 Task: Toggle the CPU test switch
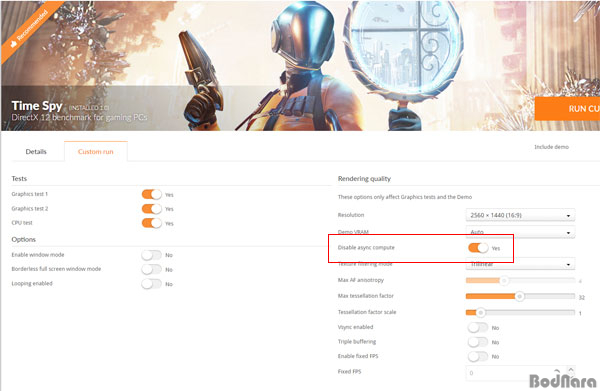point(152,223)
